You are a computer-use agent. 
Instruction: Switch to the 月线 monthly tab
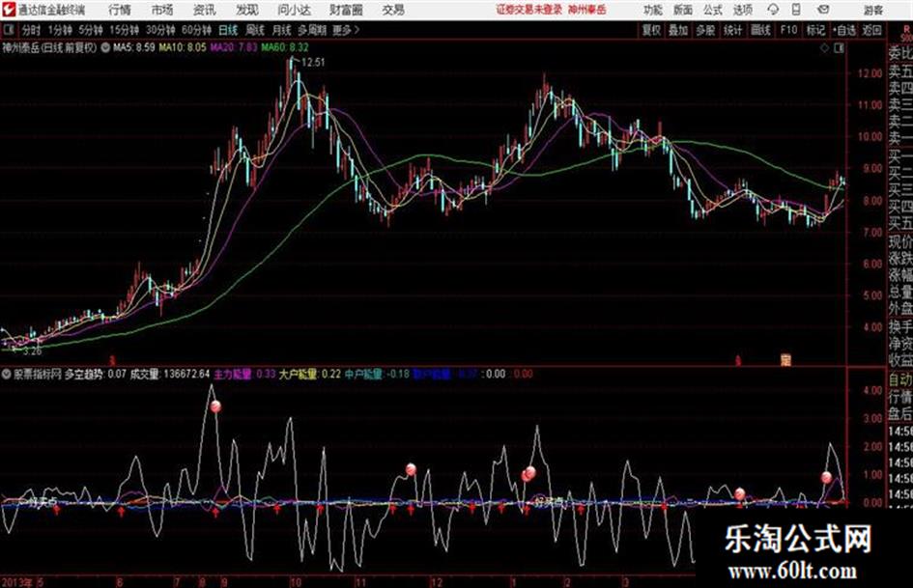[x=282, y=30]
